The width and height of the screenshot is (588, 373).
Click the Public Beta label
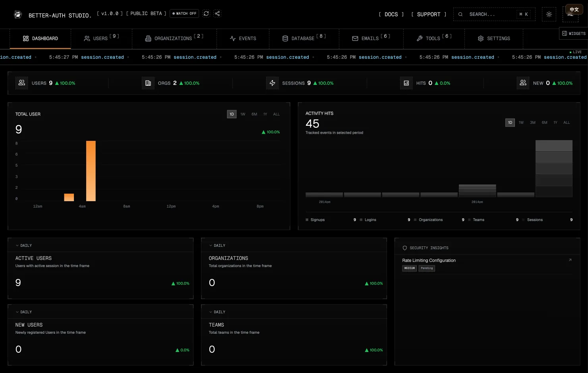pyautogui.click(x=146, y=13)
